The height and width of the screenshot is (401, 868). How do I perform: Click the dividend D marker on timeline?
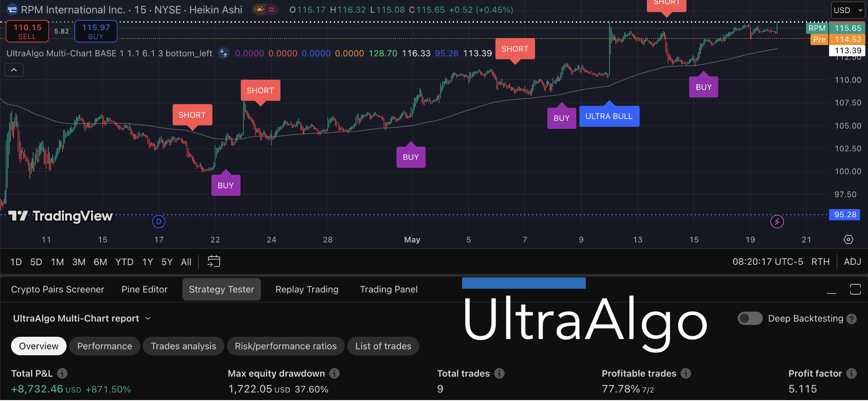coord(159,221)
